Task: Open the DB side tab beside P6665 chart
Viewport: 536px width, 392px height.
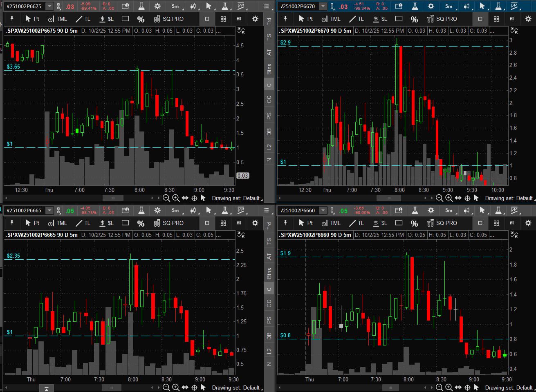Action: pyautogui.click(x=269, y=336)
